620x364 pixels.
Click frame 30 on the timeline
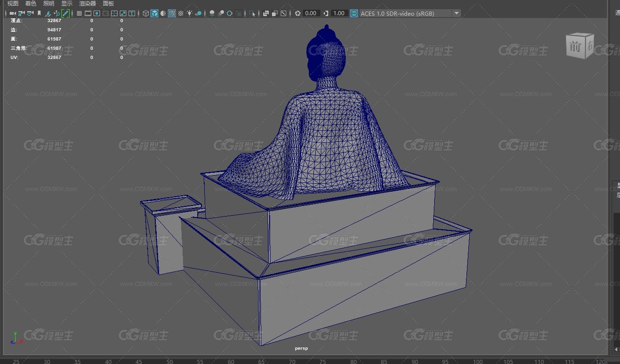click(x=47, y=362)
